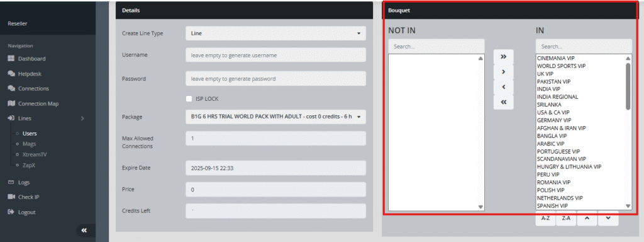The height and width of the screenshot is (242, 644).
Task: Select Users under Lines
Action: coord(30,134)
